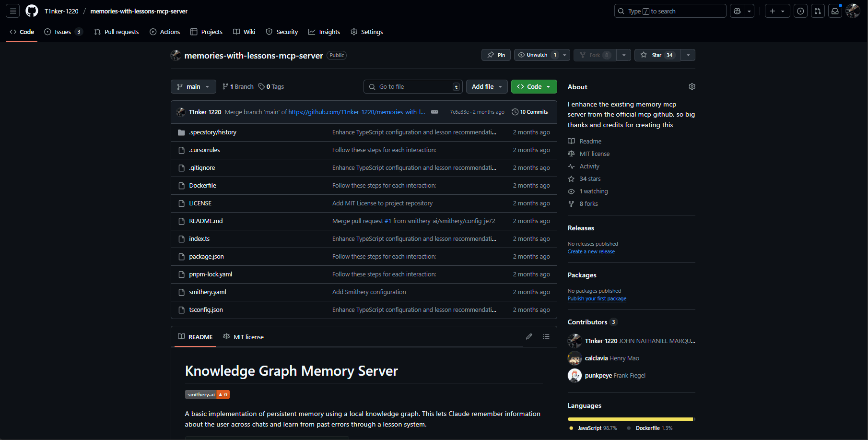
Task: Open 1 Branch list
Action: [238, 87]
